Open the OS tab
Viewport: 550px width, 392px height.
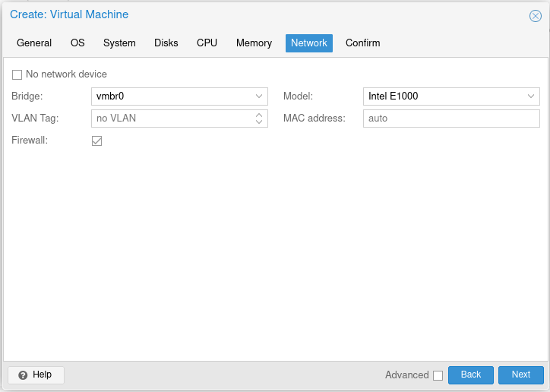click(x=77, y=43)
